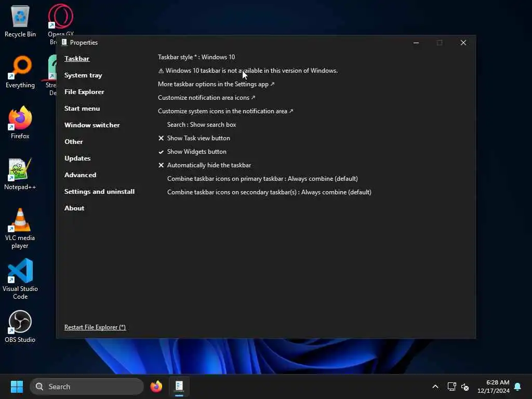Select the Taskbar section
The width and height of the screenshot is (532, 399).
click(77, 58)
